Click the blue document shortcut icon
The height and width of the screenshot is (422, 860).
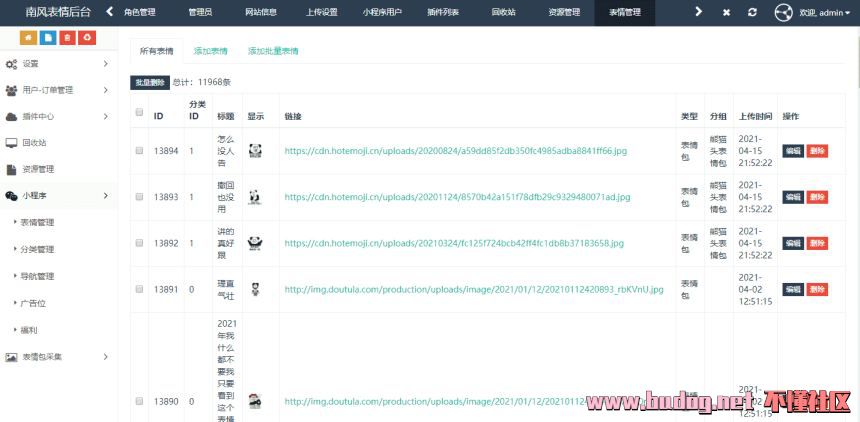(48, 37)
